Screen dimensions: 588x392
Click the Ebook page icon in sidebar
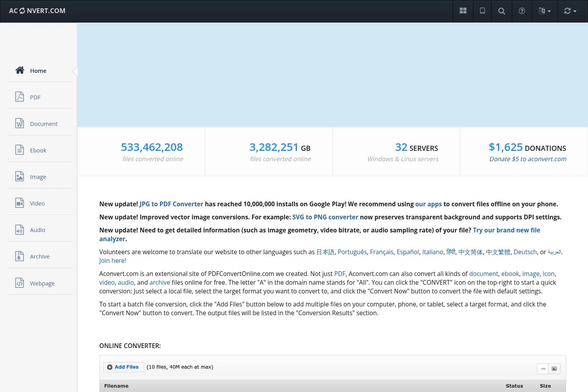pyautogui.click(x=19, y=150)
